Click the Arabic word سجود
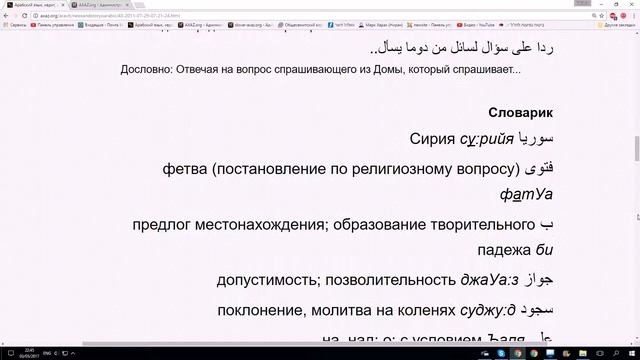Viewport: 640px width, 360px height. [x=537, y=310]
